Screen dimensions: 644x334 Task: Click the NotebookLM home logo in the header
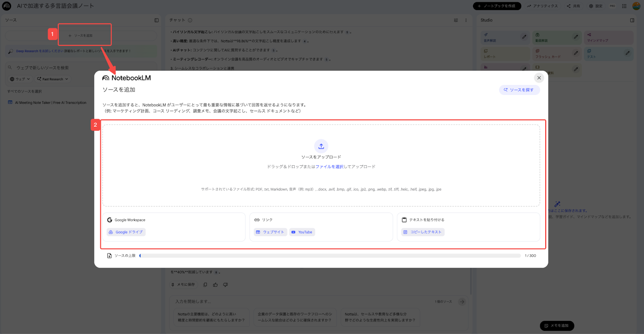pos(7,6)
